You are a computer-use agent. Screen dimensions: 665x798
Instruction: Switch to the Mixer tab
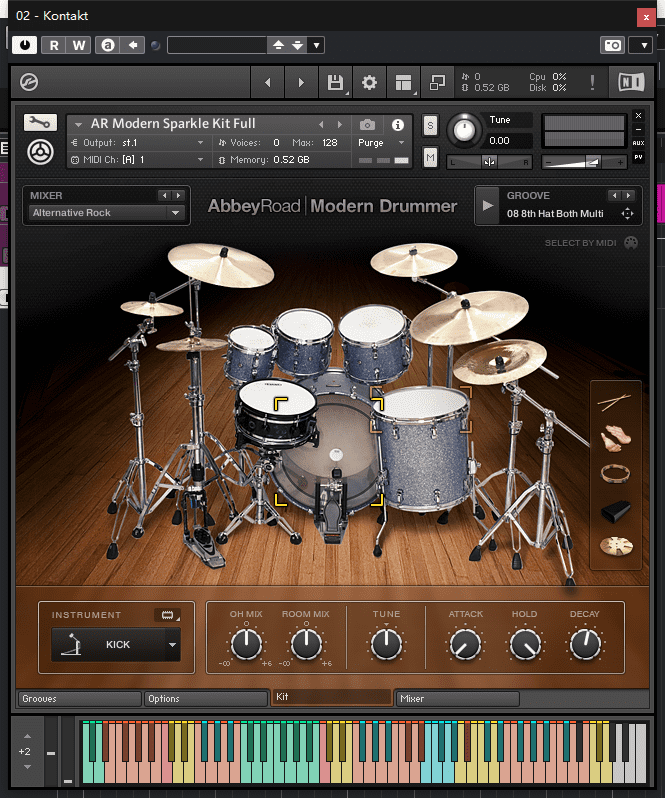[457, 699]
